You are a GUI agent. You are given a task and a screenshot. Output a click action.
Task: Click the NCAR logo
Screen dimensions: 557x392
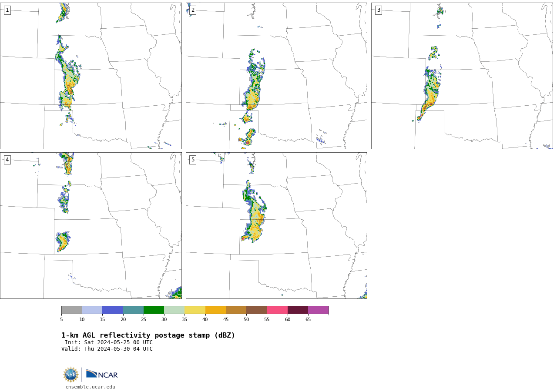(102, 374)
